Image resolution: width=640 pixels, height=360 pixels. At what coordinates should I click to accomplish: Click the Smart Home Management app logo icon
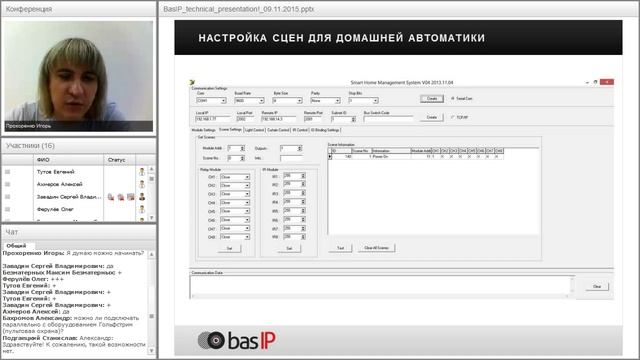192,82
